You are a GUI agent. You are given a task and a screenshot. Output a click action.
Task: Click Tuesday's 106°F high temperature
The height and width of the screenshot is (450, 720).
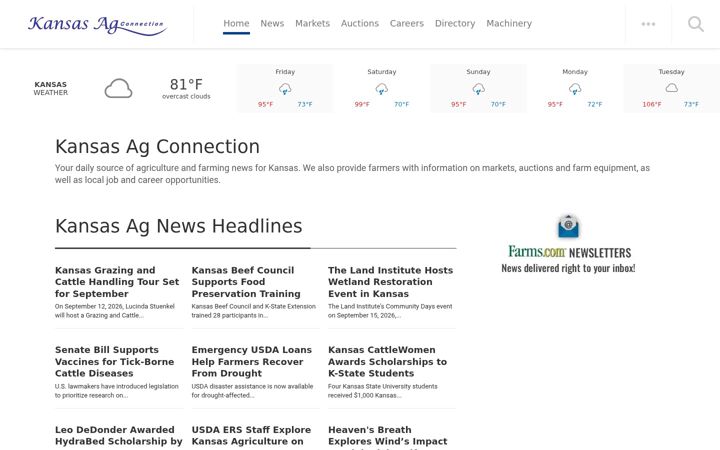(652, 105)
